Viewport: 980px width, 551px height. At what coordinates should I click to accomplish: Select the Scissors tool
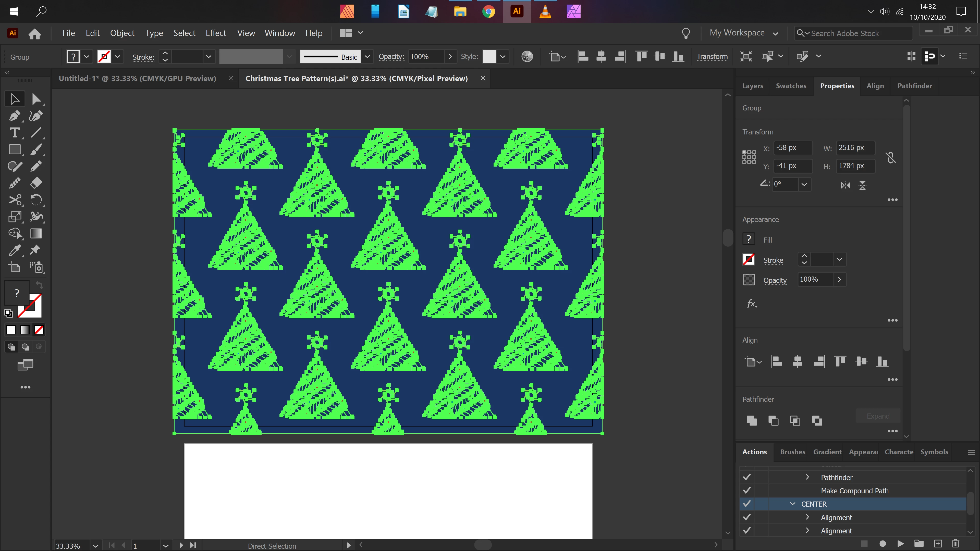point(15,200)
